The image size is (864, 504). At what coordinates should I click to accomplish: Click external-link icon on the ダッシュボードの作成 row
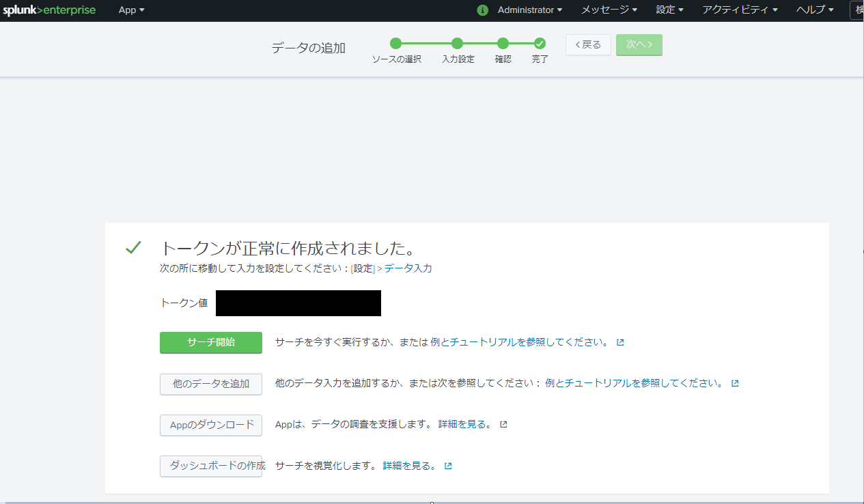448,466
